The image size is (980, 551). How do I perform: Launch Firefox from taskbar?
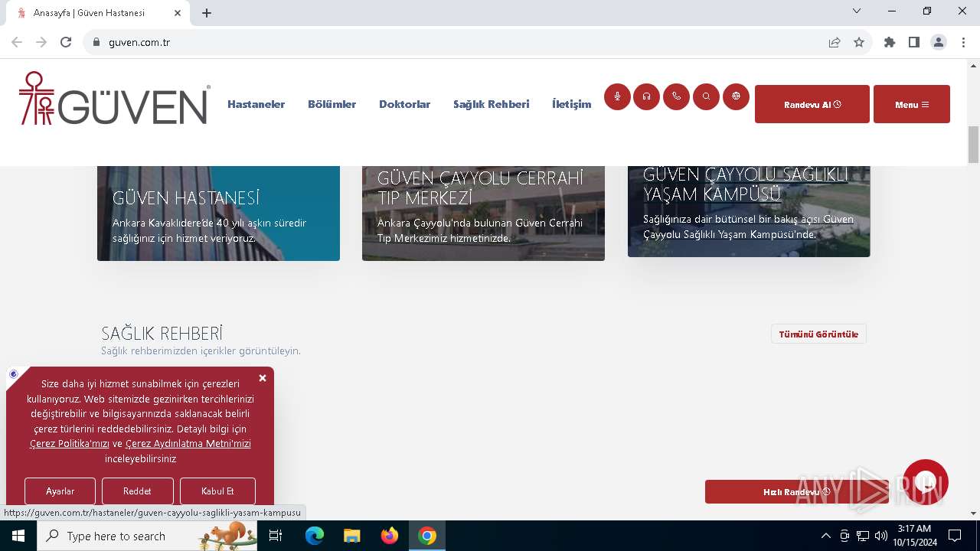[x=390, y=536]
